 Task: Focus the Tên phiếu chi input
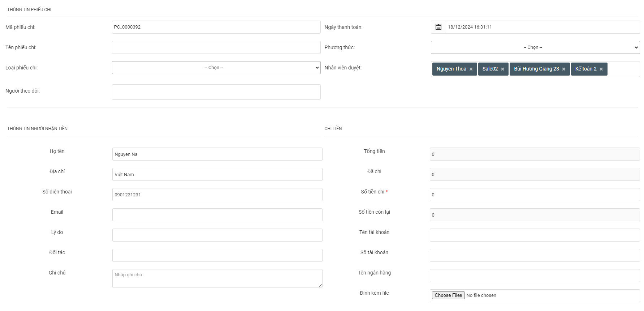pos(216,47)
